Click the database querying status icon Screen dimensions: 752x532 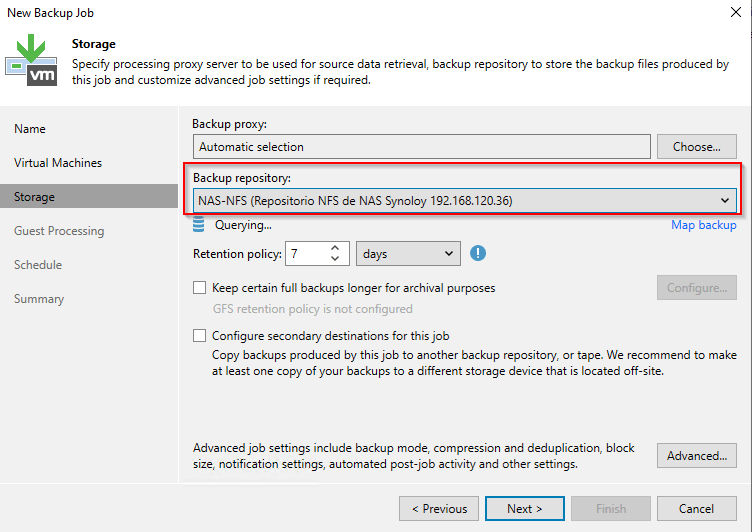198,225
